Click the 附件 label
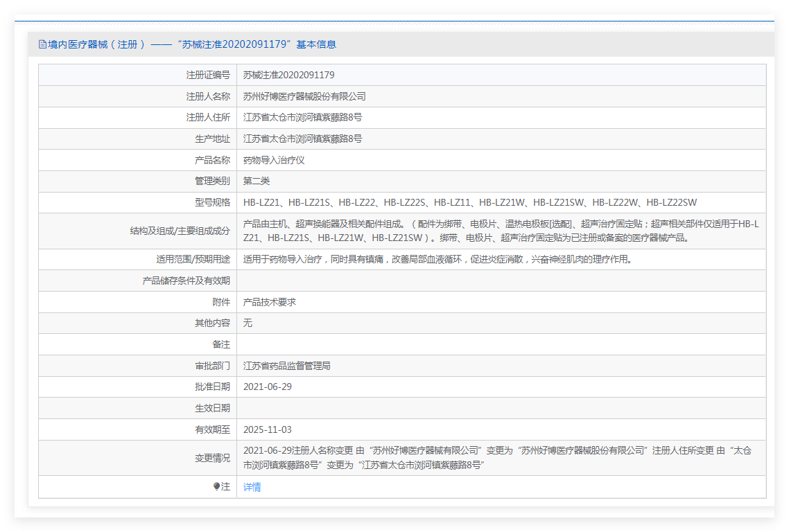The image size is (789, 532). click(x=221, y=302)
